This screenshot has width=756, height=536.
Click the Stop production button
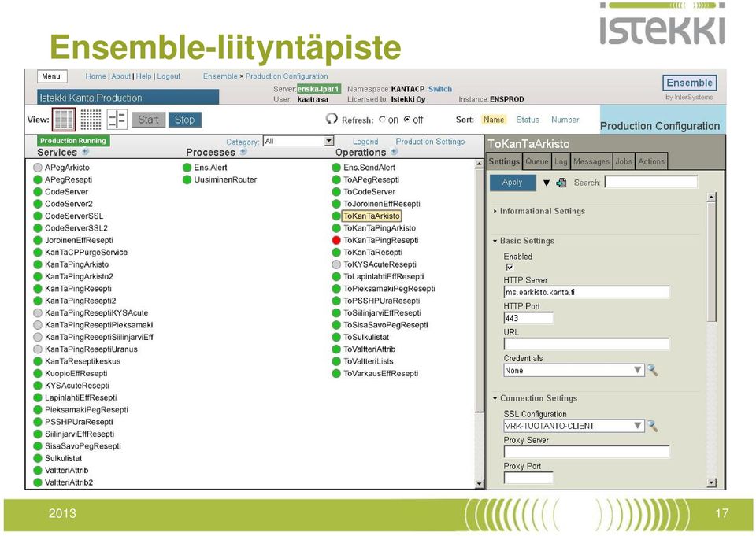184,120
